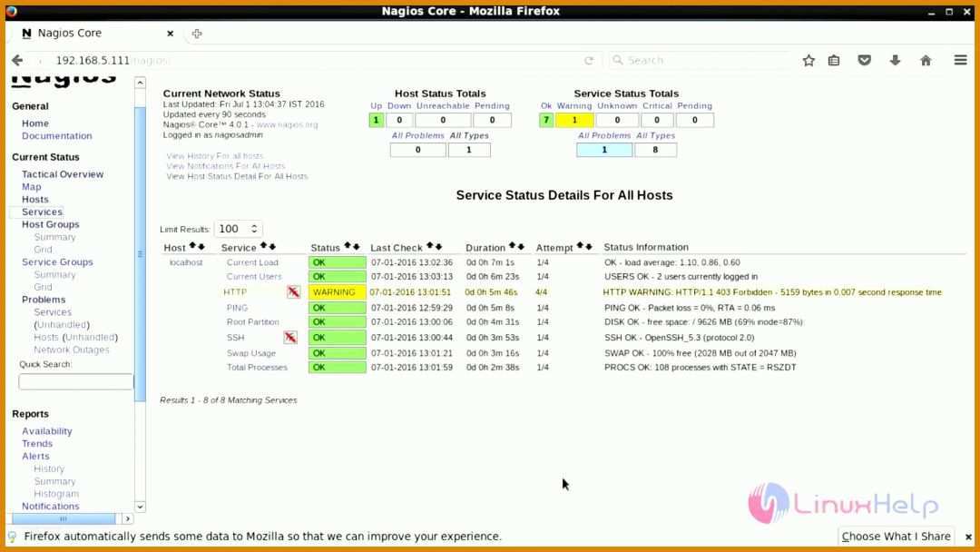This screenshot has width=980, height=552.
Task: Sort Host column descending arrow
Action: [x=201, y=247]
